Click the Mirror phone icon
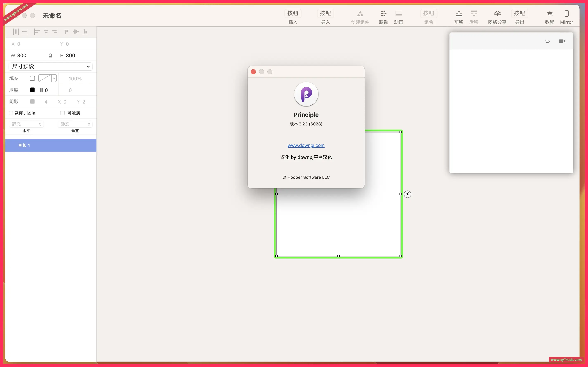Image resolution: width=588 pixels, height=367 pixels. coord(566,14)
